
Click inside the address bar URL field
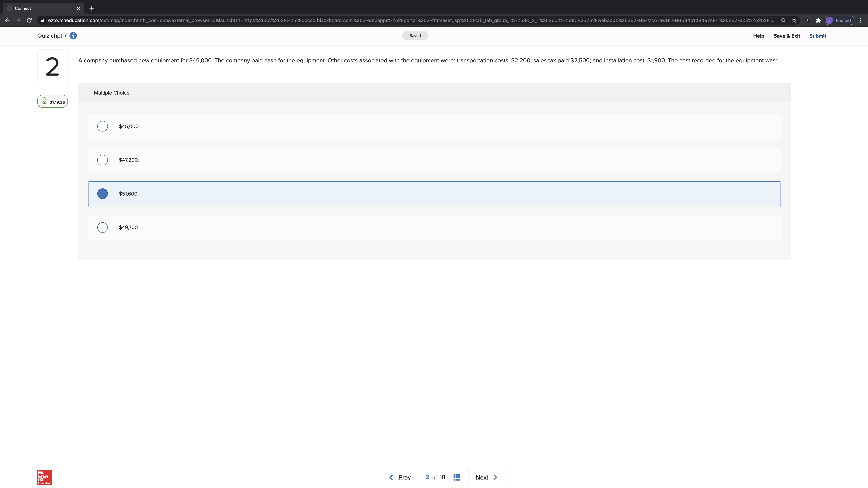pos(404,20)
